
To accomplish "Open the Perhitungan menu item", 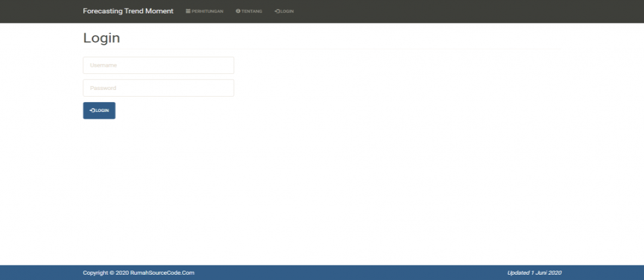I will [x=205, y=11].
